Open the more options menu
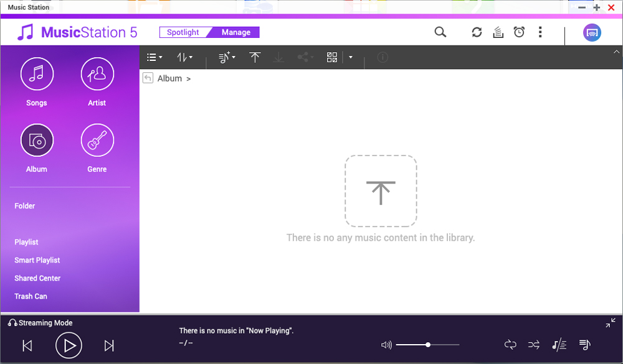Viewport: 623px width, 364px height. click(x=540, y=32)
